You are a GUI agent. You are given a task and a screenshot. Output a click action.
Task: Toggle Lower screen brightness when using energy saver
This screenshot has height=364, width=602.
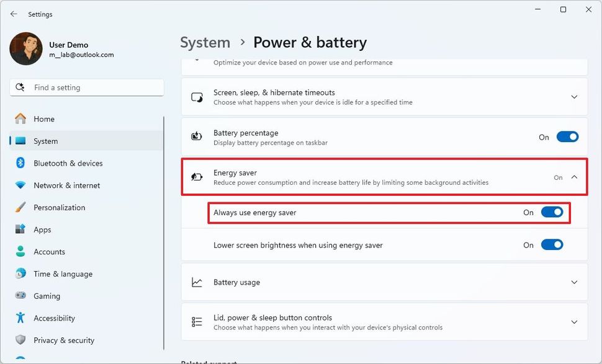[x=552, y=245]
